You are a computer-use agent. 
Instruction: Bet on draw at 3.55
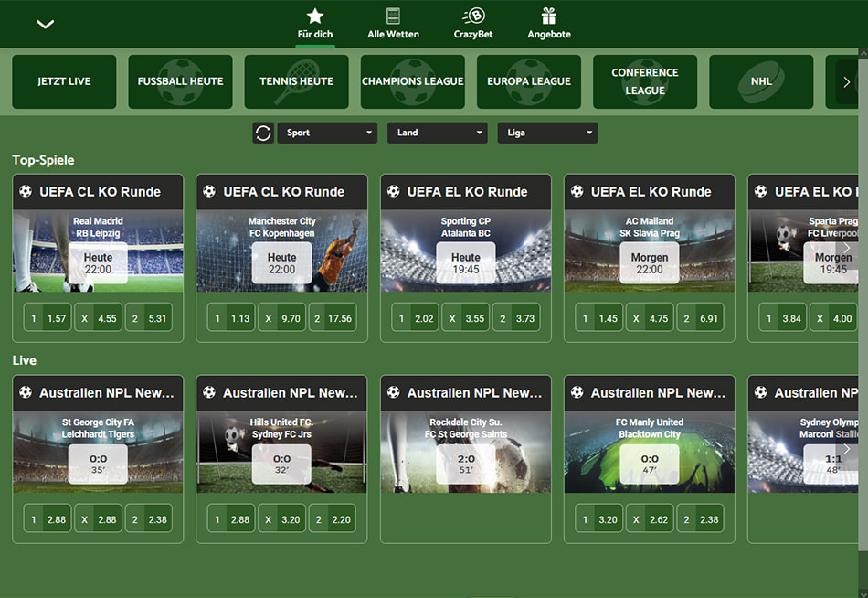coord(466,319)
